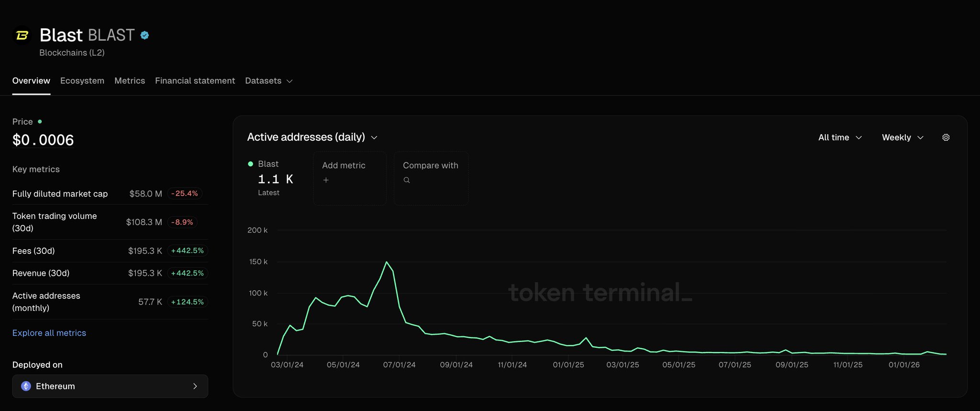This screenshot has width=980, height=411.
Task: Open chart settings gear icon
Action: (946, 137)
